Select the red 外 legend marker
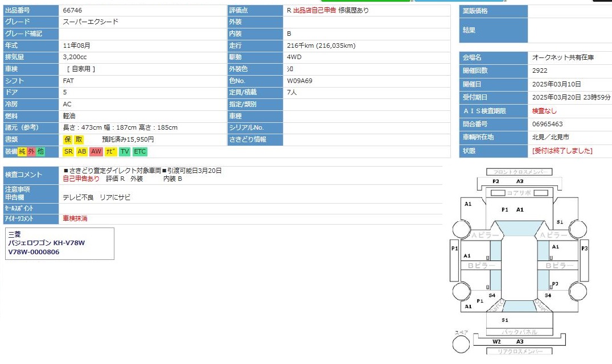 click(31, 152)
